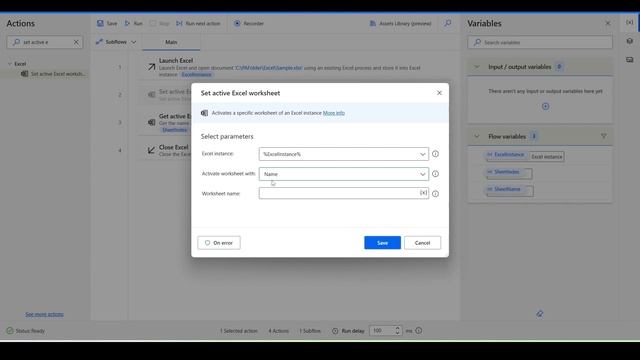Viewport: 640px width, 360px height.
Task: Click the search icon in the toolbar
Action: (448, 23)
